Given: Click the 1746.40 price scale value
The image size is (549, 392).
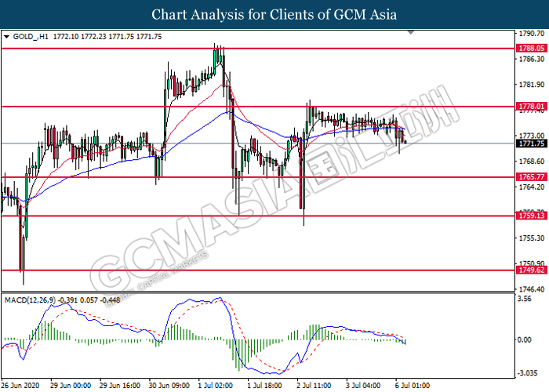Looking at the screenshot, I should point(532,289).
